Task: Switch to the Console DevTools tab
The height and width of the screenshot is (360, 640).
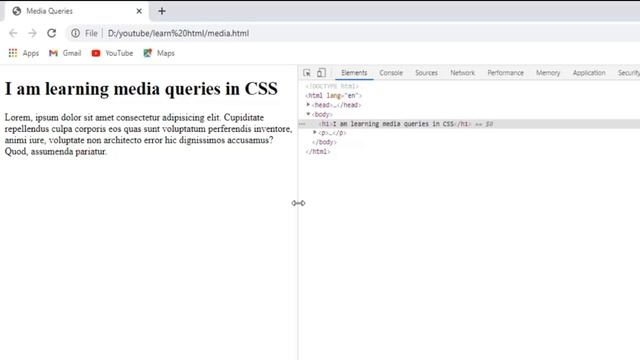Action: (391, 73)
